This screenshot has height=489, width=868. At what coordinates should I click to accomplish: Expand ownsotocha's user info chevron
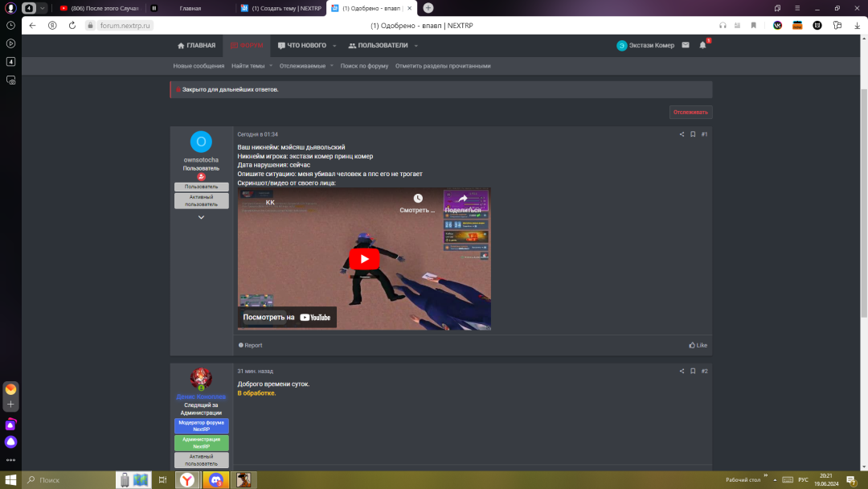pyautogui.click(x=201, y=218)
